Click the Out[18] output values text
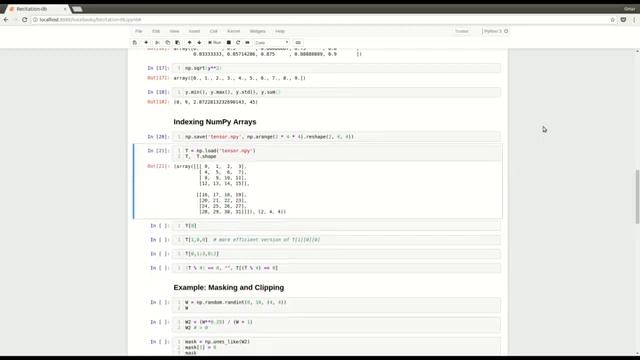This screenshot has height=360, width=640. (x=216, y=102)
